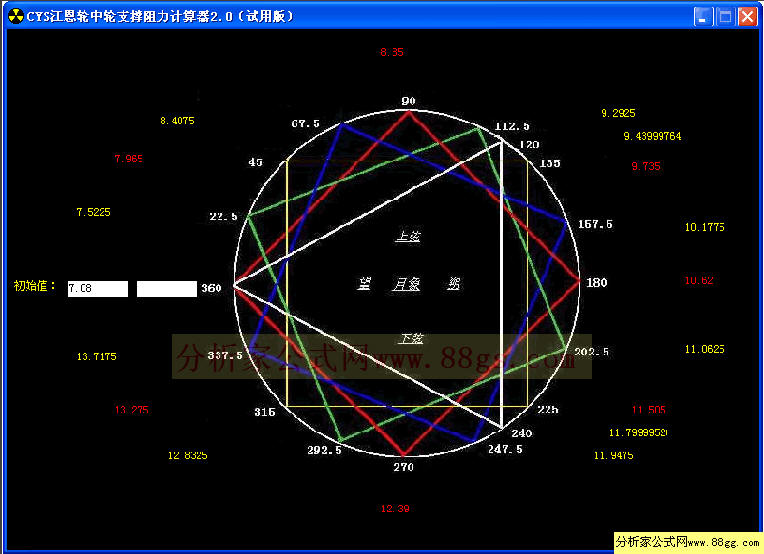Click the 初始值 label
This screenshot has width=764, height=554.
tap(35, 286)
